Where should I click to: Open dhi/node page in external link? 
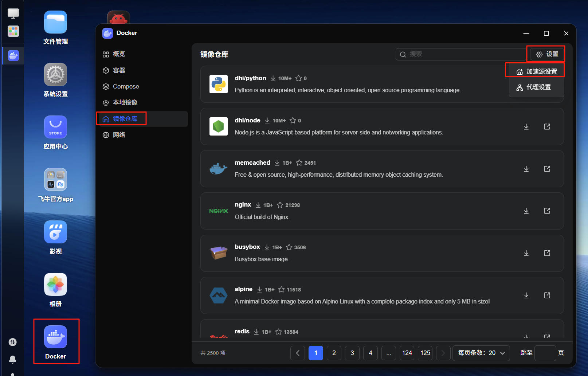click(x=547, y=126)
